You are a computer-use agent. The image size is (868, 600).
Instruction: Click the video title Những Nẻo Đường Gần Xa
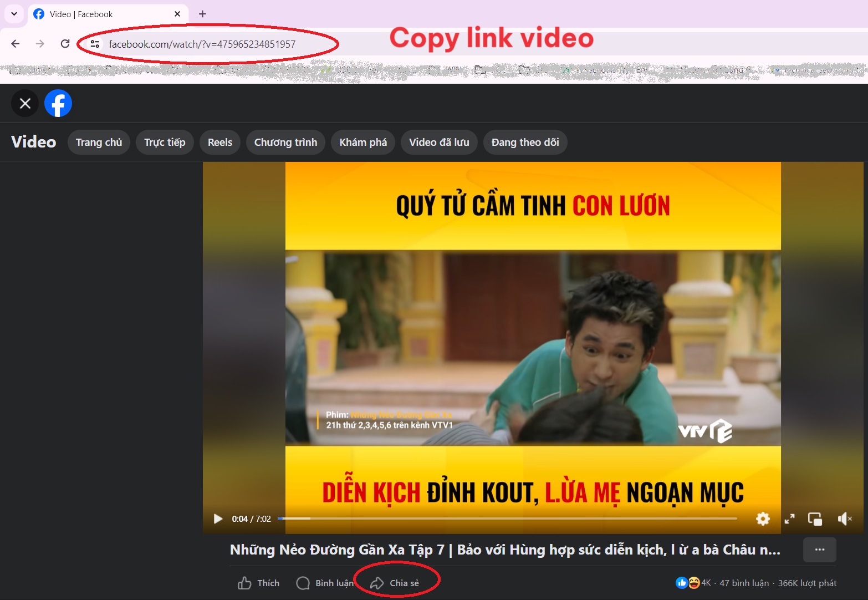coord(505,550)
